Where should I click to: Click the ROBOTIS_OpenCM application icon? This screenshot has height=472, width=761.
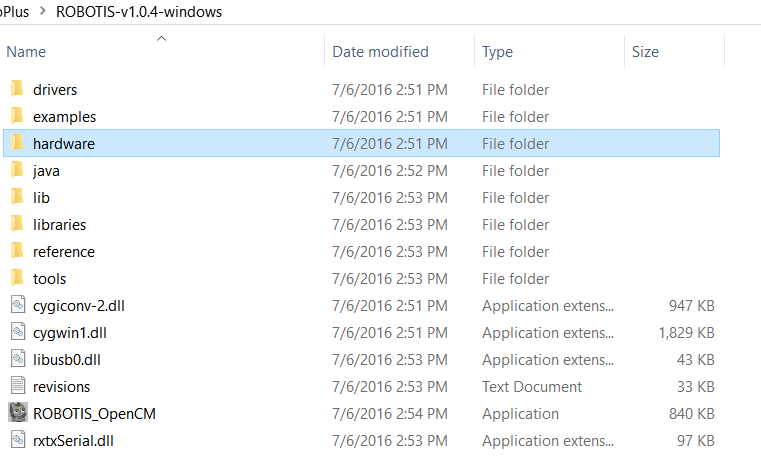coord(18,413)
